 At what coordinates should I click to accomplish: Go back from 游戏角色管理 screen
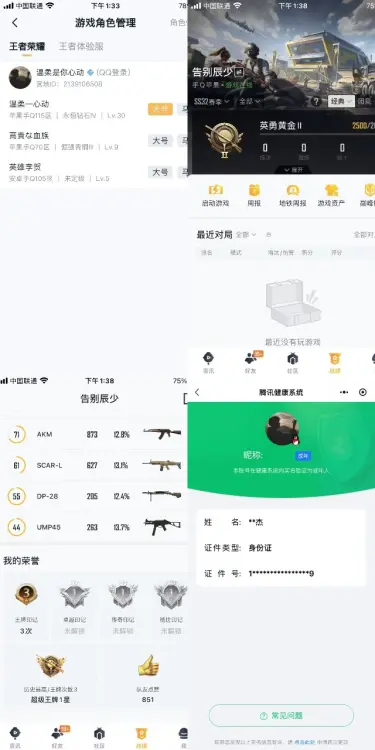15,22
